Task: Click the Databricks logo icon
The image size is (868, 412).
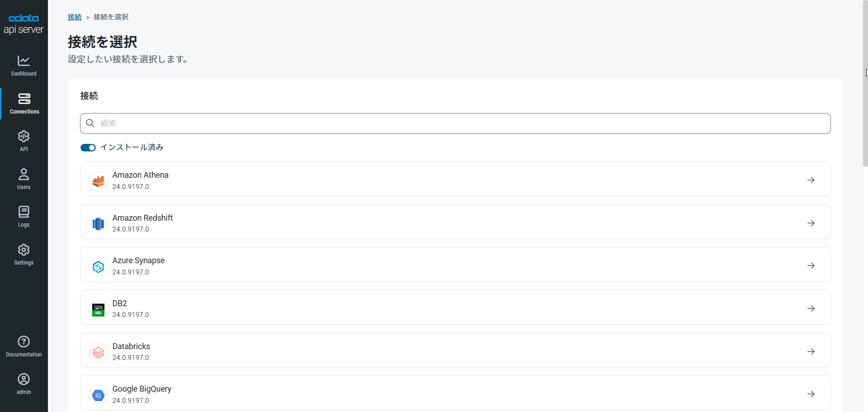Action: point(98,352)
